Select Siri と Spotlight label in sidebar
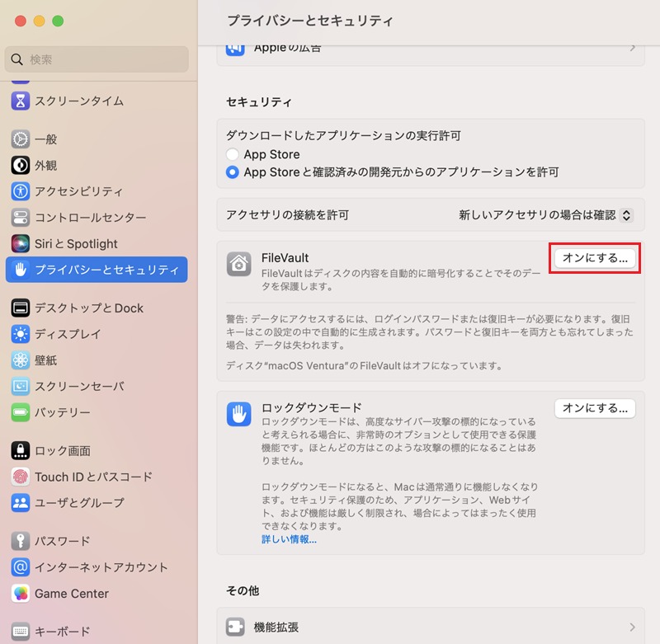The image size is (660, 644). coord(76,243)
